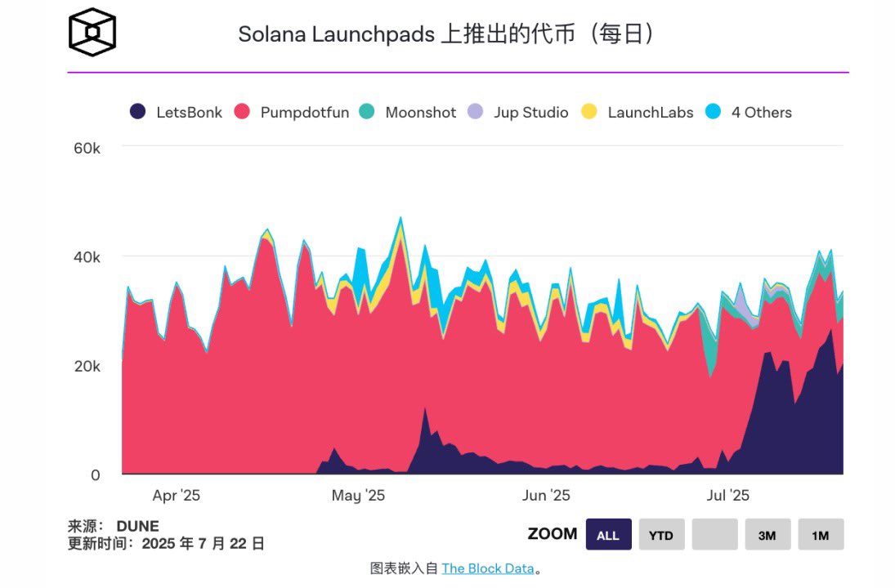Toggle 4 Others series in legend
The height and width of the screenshot is (588, 895).
click(x=749, y=112)
